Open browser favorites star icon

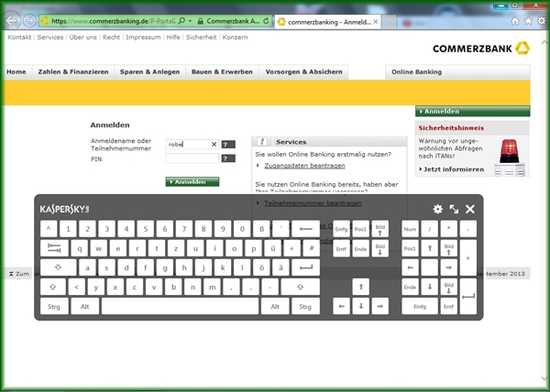(528, 21)
